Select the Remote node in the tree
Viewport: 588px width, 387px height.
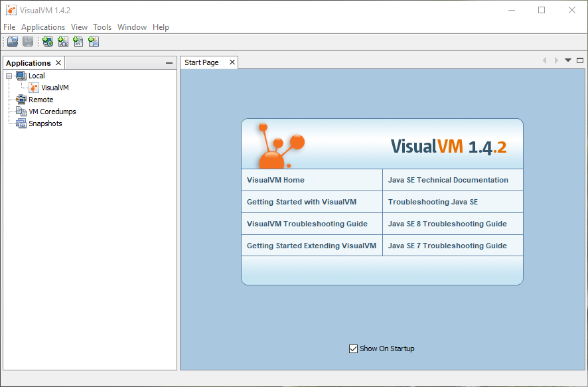(40, 100)
